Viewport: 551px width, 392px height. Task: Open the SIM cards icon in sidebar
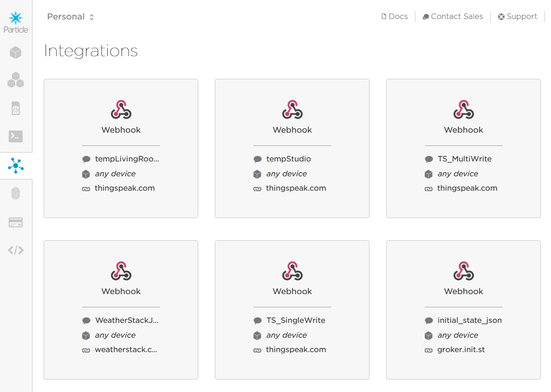(x=15, y=109)
